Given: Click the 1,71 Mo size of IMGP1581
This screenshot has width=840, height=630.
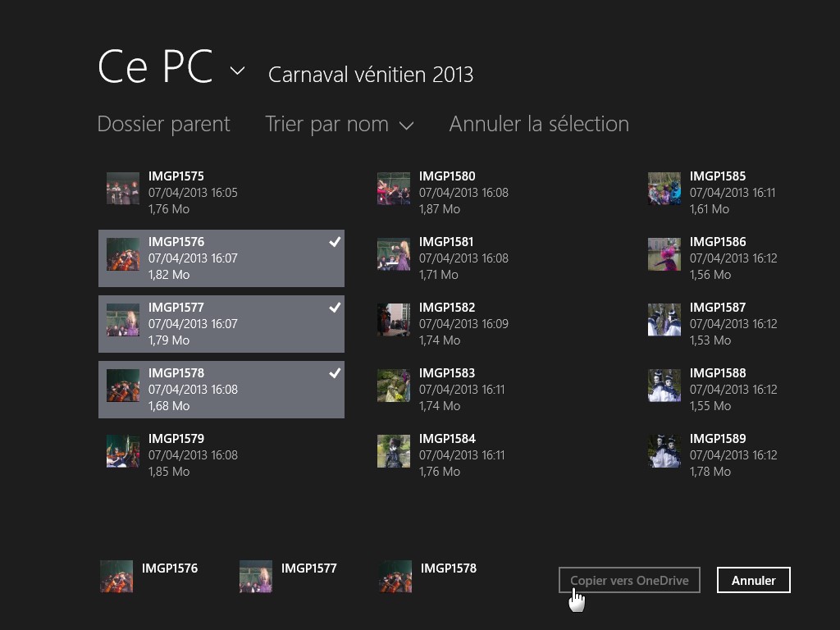Looking at the screenshot, I should tap(439, 274).
